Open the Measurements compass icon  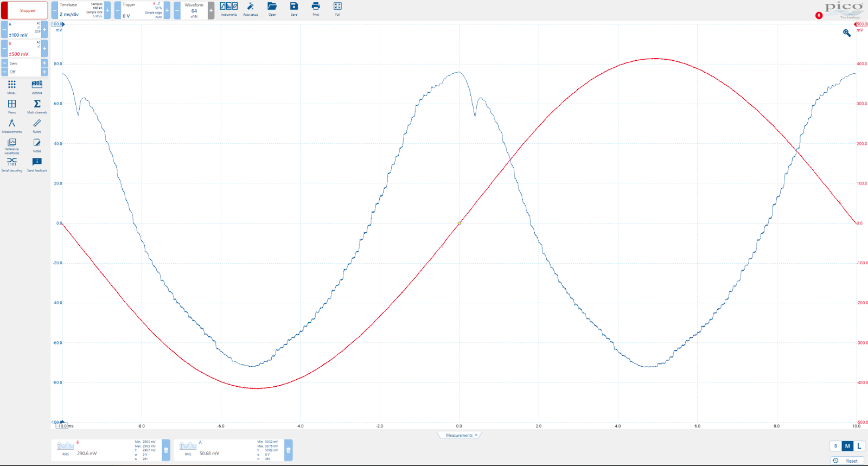[12, 125]
